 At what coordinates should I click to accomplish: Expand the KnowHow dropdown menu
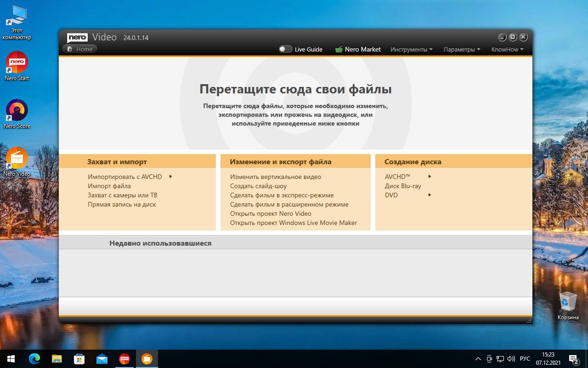click(507, 49)
